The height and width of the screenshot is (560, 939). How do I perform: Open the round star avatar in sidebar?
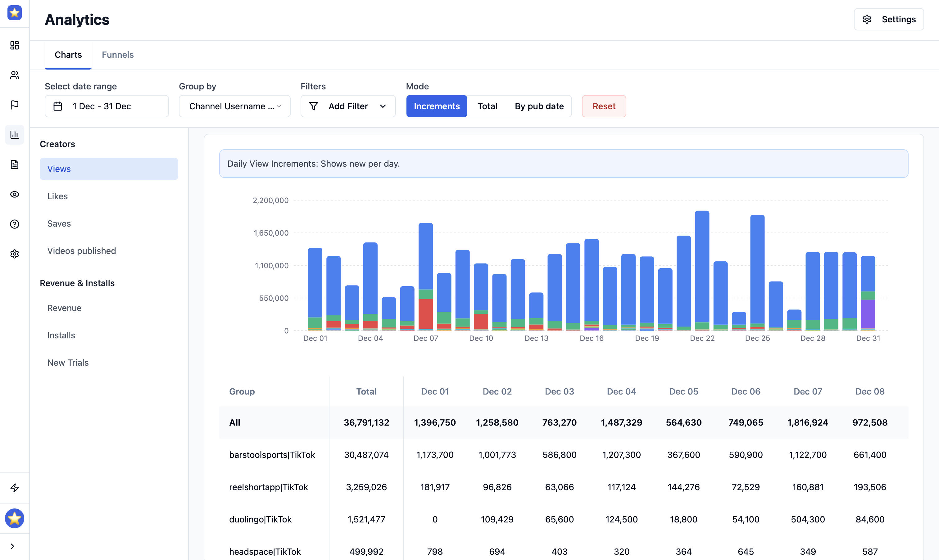(x=14, y=518)
